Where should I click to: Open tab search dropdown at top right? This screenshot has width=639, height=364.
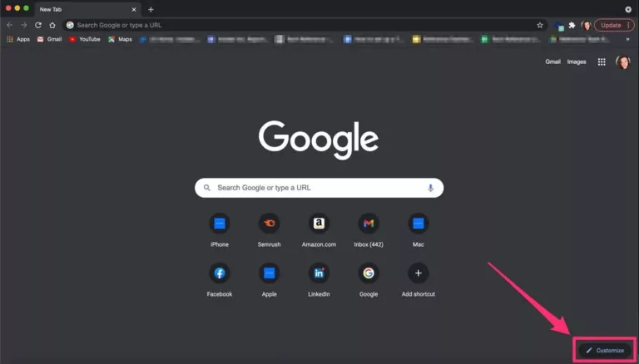pos(628,9)
